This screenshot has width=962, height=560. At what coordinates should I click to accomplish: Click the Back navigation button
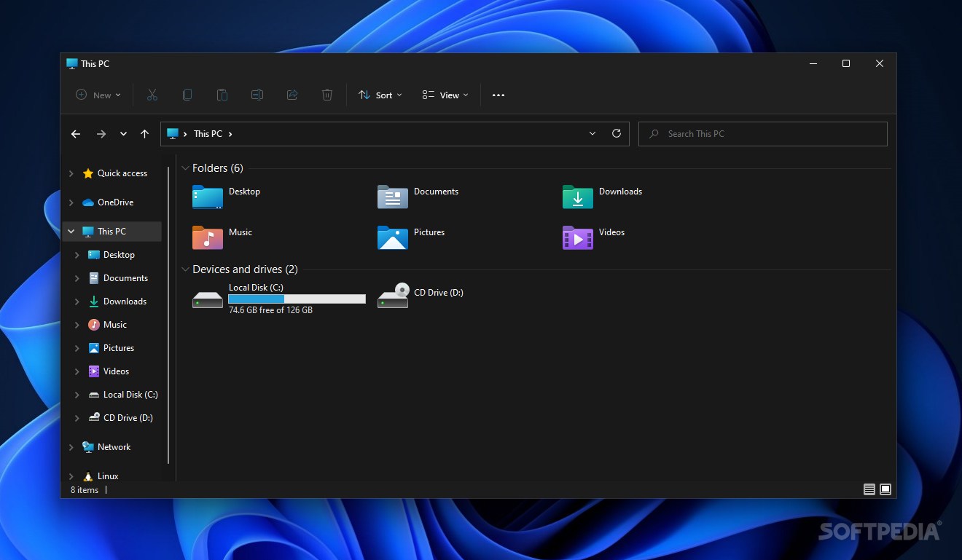[76, 133]
